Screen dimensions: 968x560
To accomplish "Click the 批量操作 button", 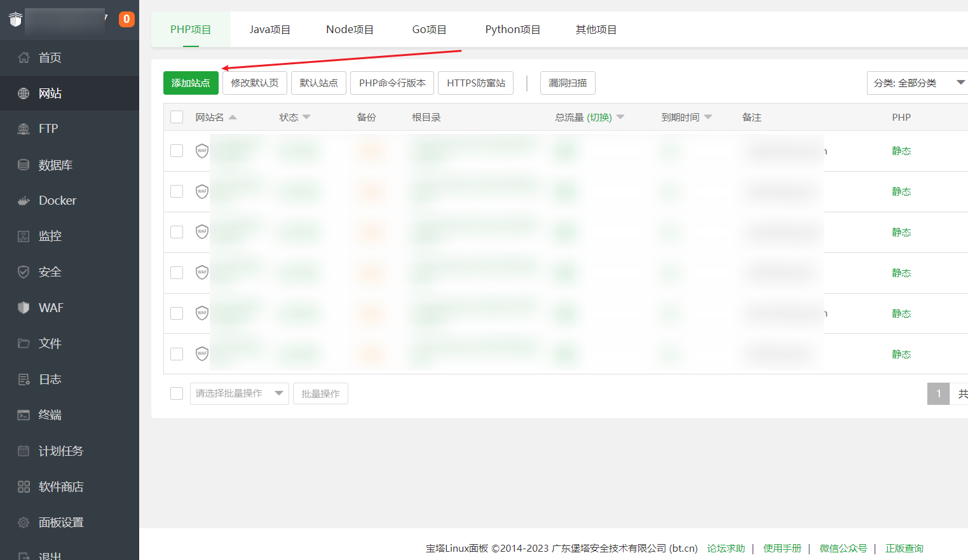I will pyautogui.click(x=320, y=393).
